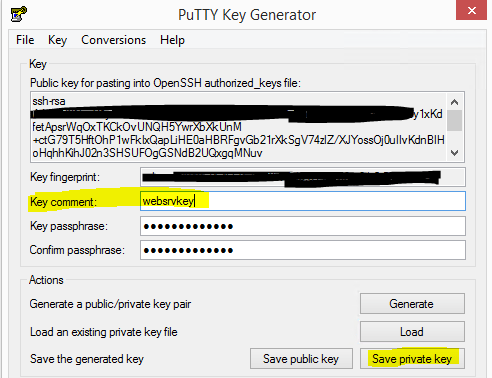The image size is (492, 378).
Task: Click the Load button
Action: click(412, 332)
